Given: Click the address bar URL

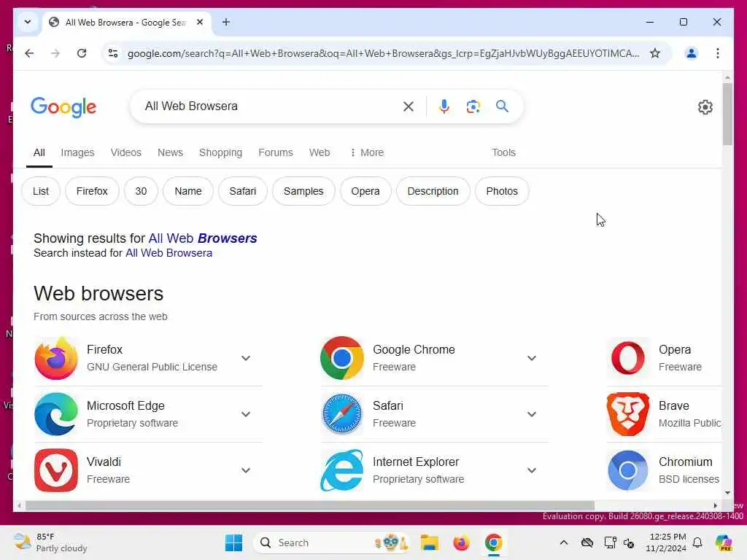Looking at the screenshot, I should coord(383,53).
